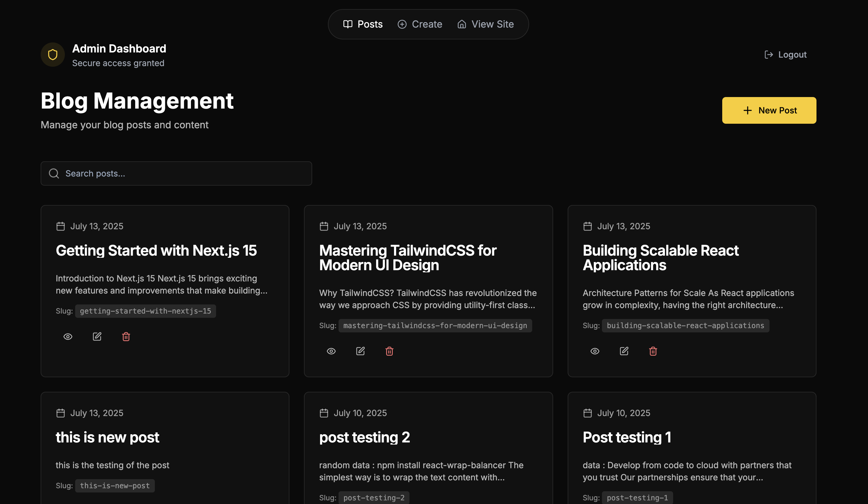The width and height of the screenshot is (868, 504).
Task: Delete the Building Scalable React Applications post
Action: (x=653, y=351)
